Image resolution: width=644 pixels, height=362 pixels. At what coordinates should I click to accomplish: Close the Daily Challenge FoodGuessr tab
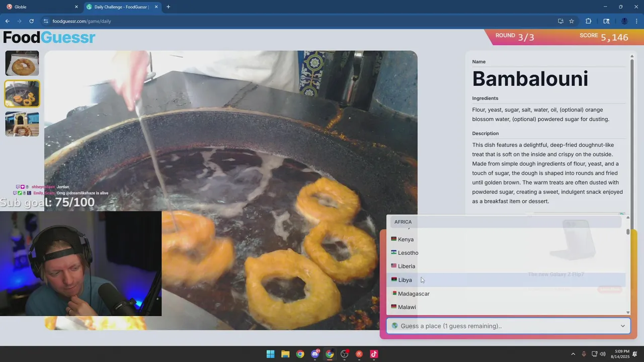(x=156, y=7)
